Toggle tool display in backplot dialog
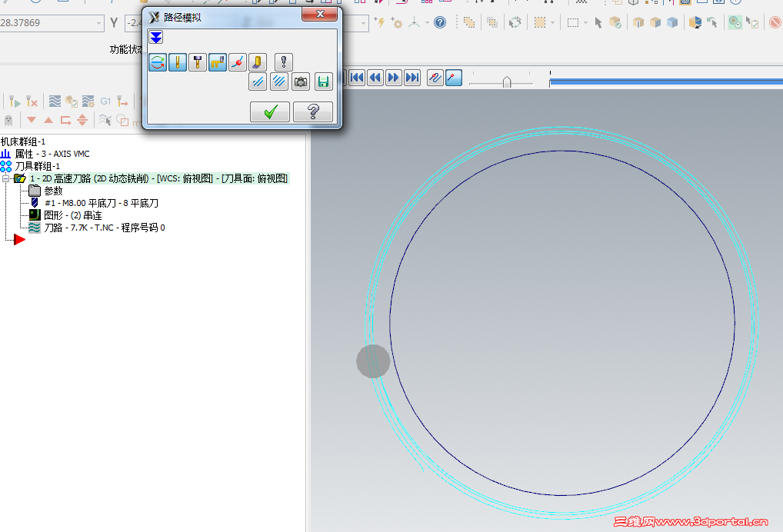The width and height of the screenshot is (783, 532). click(x=178, y=62)
